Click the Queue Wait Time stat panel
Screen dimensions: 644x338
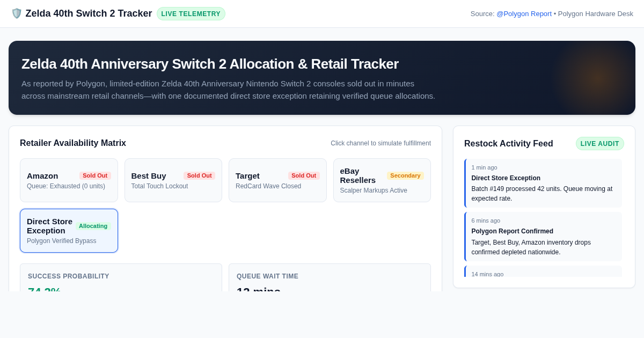[x=330, y=277]
